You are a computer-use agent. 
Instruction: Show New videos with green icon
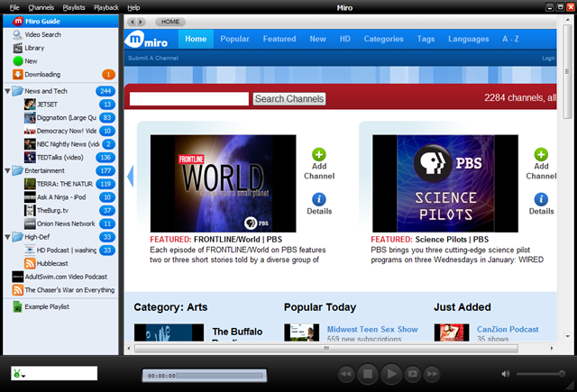pyautogui.click(x=60, y=61)
